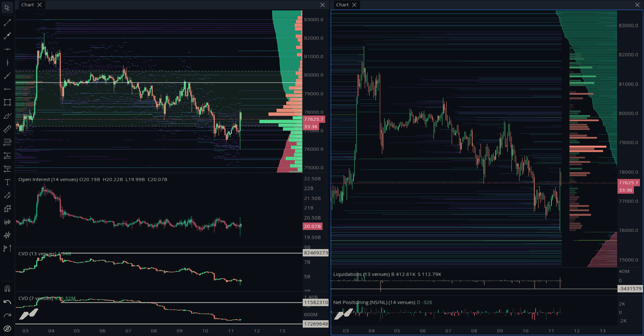Select the vertical line tool
This screenshot has height=336, width=644.
[7, 62]
